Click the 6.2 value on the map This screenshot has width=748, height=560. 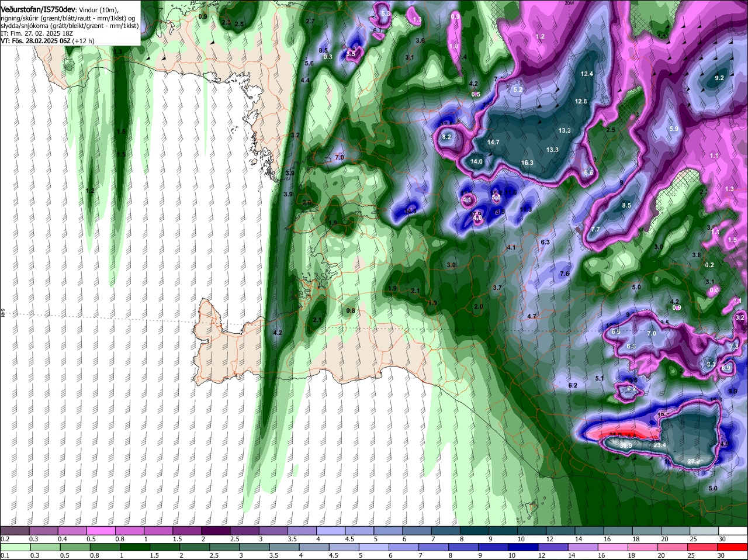tap(573, 385)
